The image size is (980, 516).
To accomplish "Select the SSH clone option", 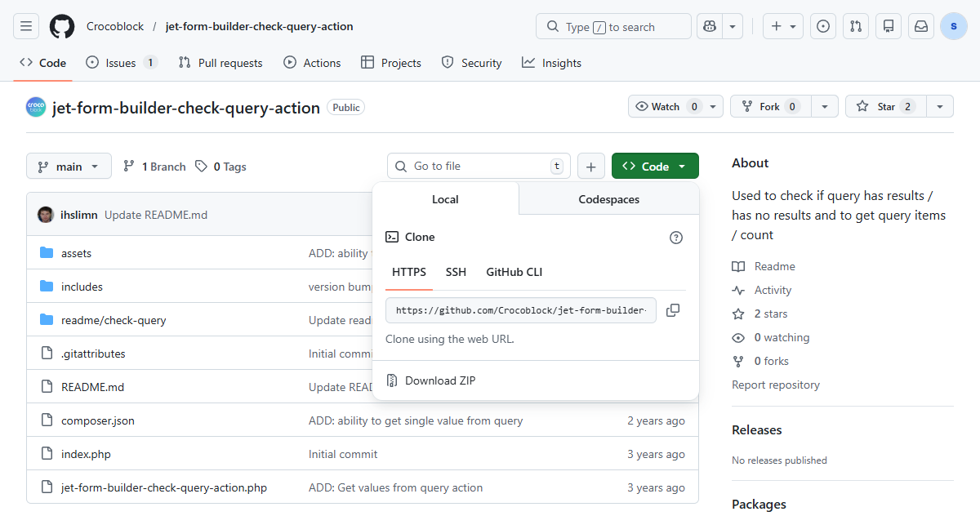I will [456, 272].
